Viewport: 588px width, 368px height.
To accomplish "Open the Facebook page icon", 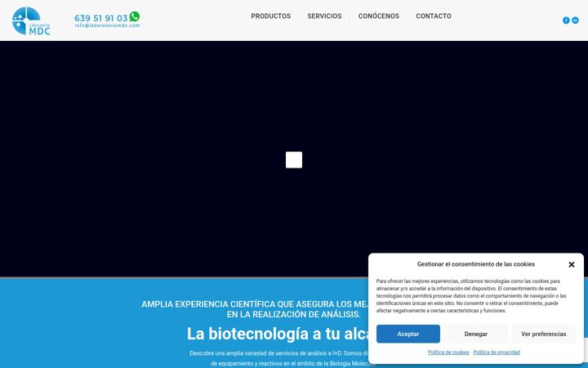I will click(566, 20).
